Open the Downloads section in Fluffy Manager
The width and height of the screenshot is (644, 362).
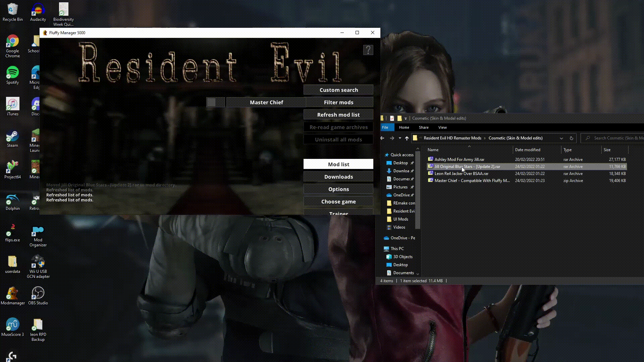tap(338, 177)
